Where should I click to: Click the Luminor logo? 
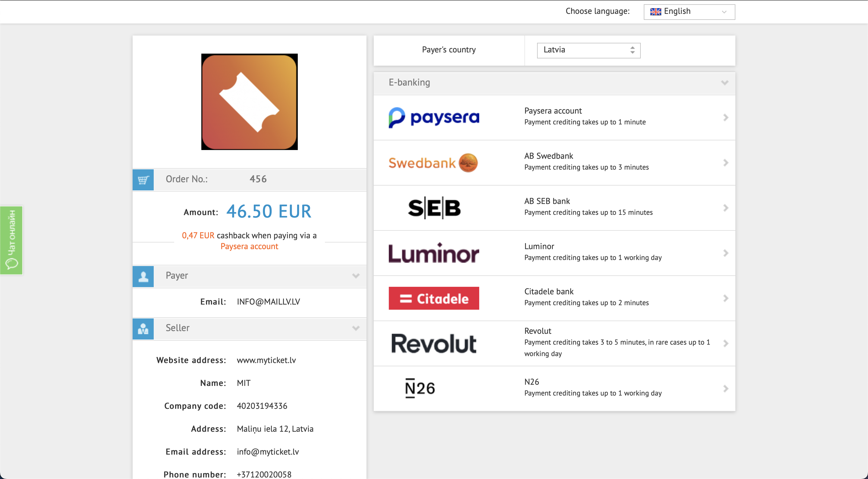pyautogui.click(x=434, y=253)
